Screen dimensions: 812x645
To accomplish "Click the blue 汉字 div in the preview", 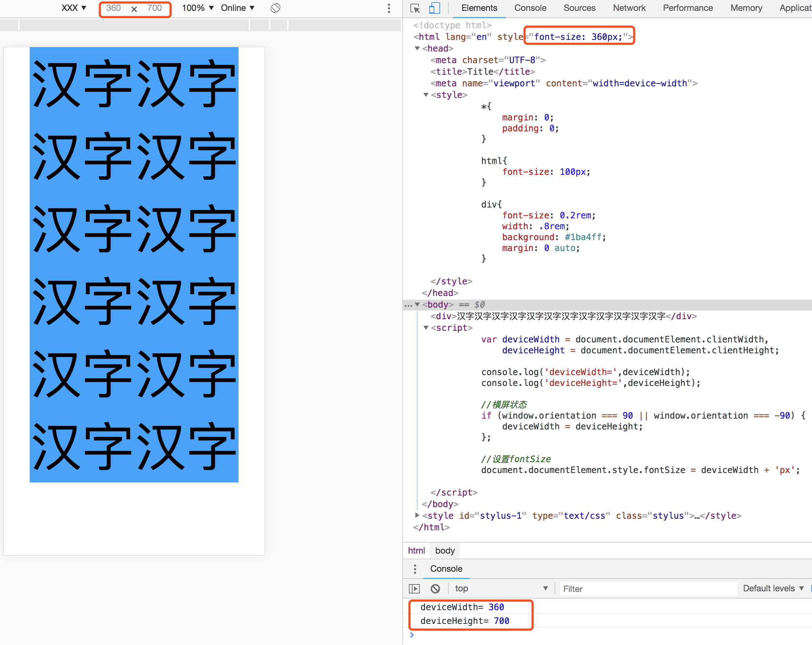I will click(134, 264).
